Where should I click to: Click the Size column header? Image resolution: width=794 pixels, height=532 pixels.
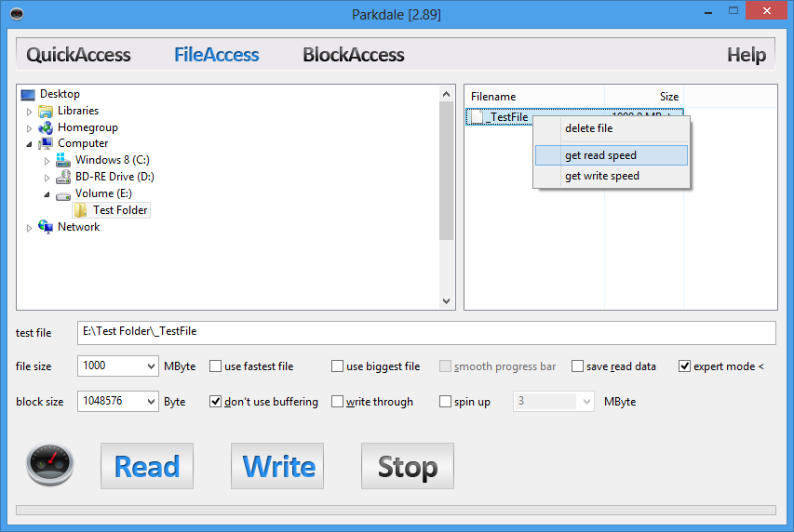pyautogui.click(x=644, y=97)
